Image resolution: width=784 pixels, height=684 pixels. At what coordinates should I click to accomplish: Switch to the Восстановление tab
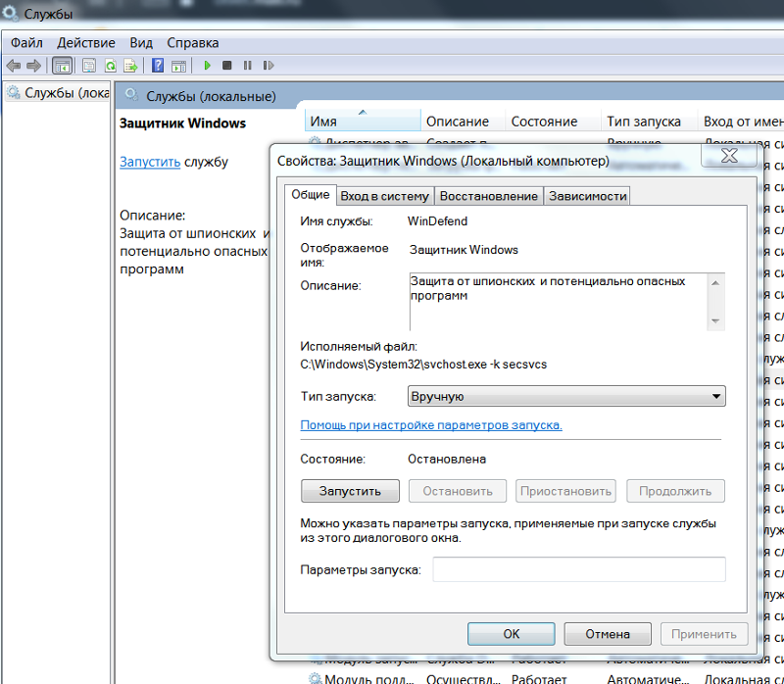(488, 196)
